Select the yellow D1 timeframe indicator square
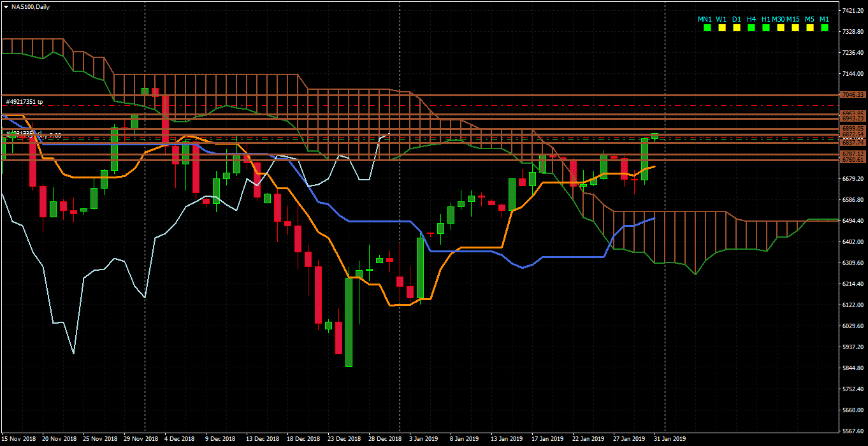 tap(737, 28)
